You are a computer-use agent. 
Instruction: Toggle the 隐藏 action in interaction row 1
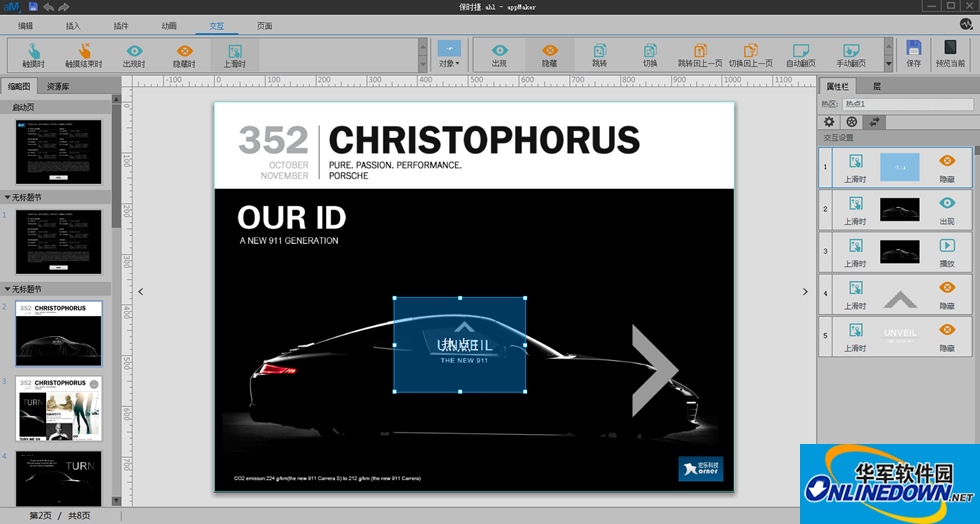[x=946, y=167]
